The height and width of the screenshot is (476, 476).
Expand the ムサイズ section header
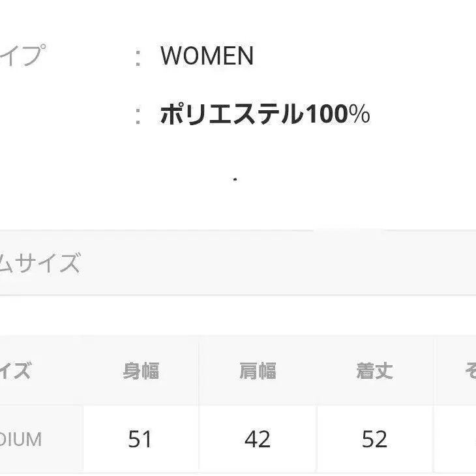(39, 264)
